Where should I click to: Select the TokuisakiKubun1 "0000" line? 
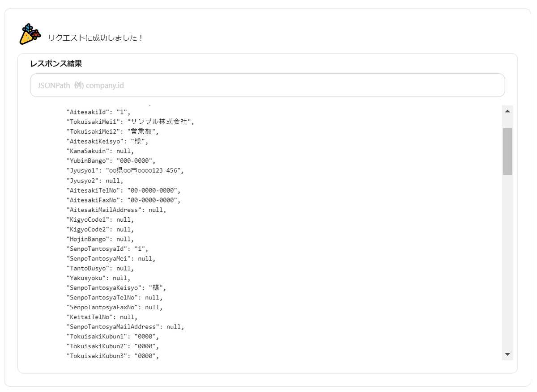112,336
